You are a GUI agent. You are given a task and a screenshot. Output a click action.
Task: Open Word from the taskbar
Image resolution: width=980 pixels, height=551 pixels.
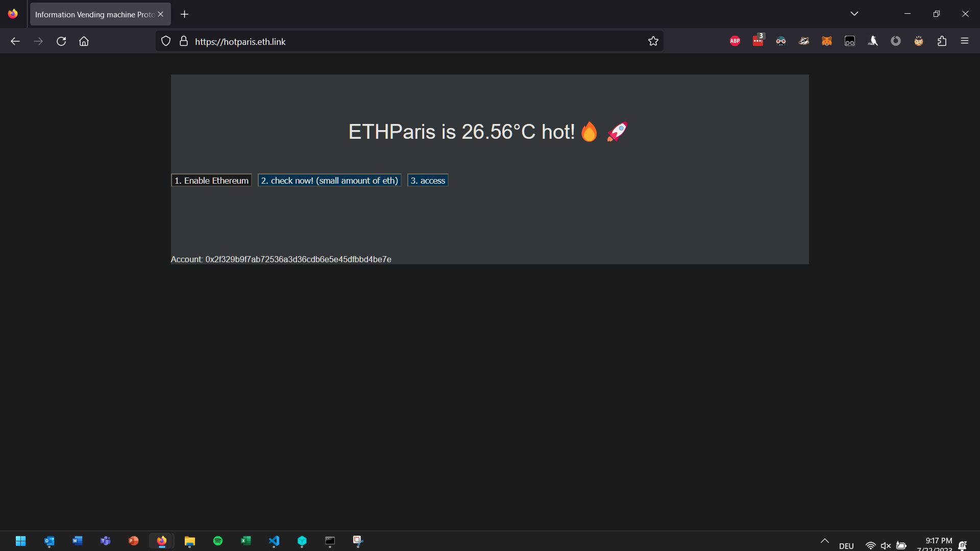77,541
